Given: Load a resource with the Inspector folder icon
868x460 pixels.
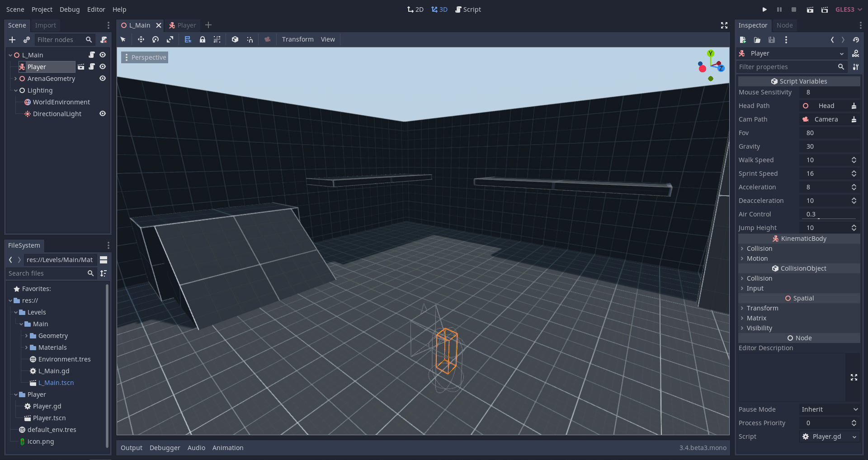Looking at the screenshot, I should click(x=757, y=40).
